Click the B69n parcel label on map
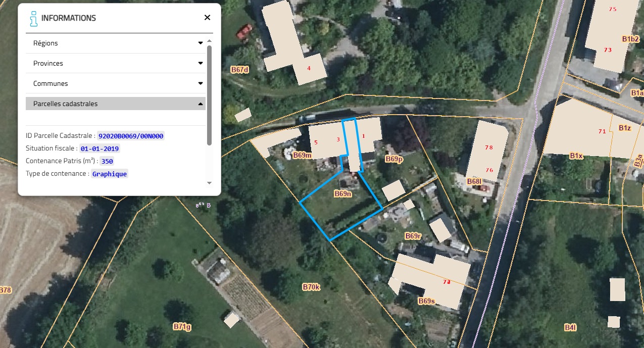 [343, 193]
